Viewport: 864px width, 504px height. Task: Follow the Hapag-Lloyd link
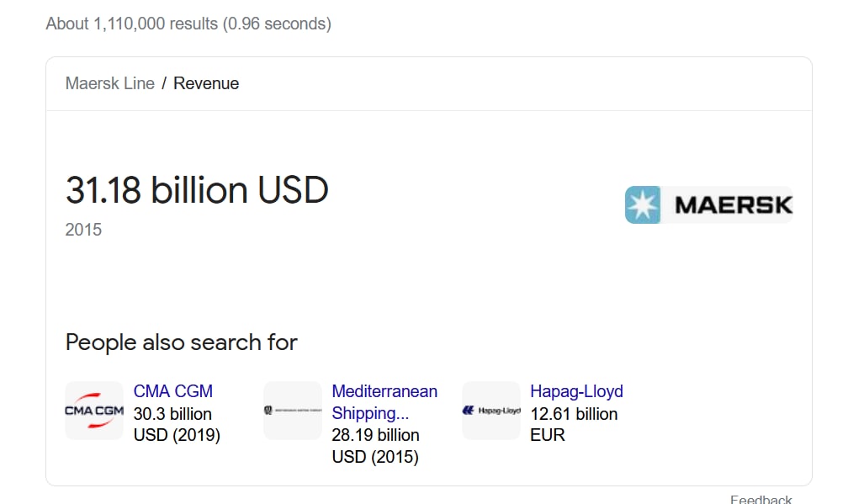click(x=576, y=391)
